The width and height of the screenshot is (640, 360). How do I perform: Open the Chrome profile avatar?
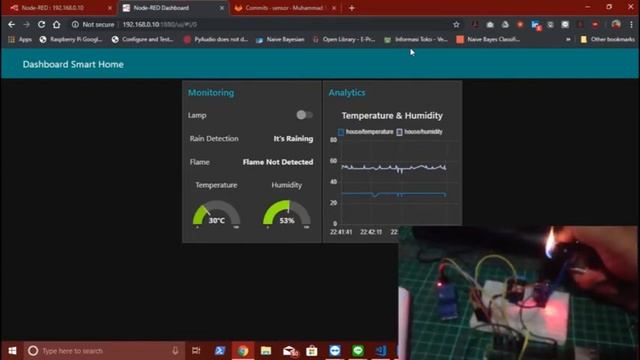(616, 24)
